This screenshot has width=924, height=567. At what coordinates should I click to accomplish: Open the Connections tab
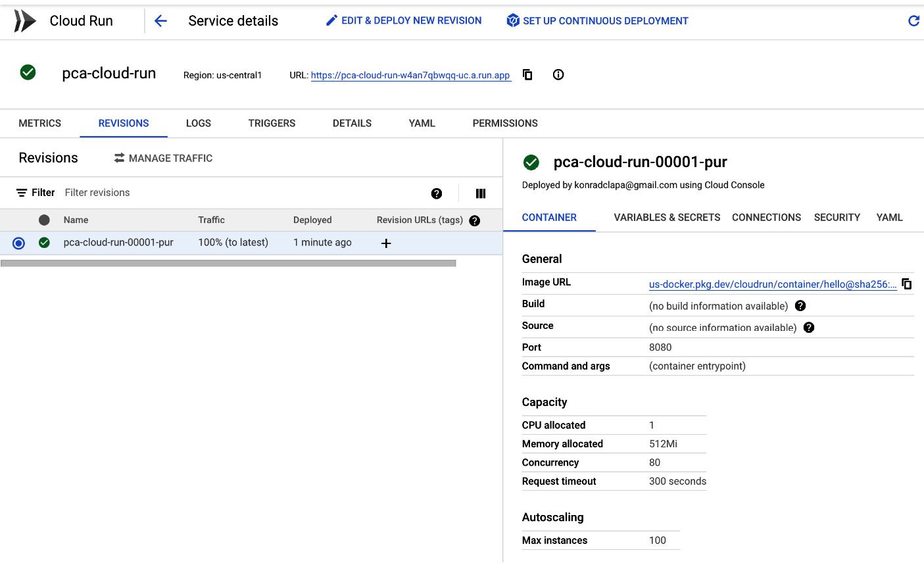click(x=766, y=218)
